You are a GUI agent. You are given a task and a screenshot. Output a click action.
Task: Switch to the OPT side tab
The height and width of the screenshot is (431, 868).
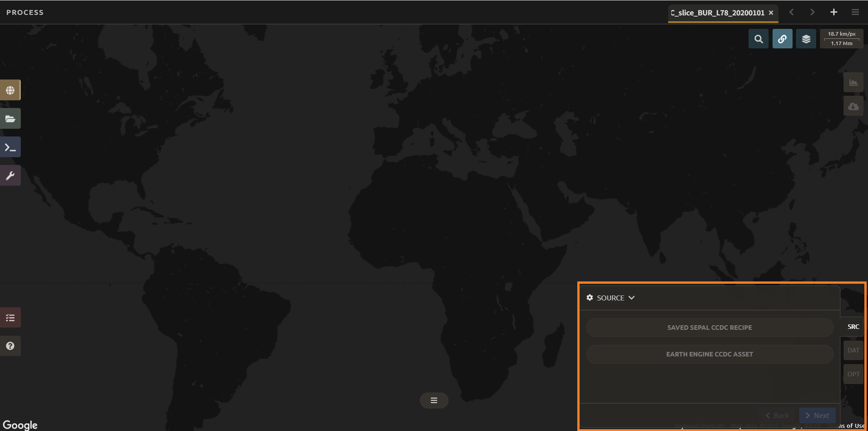853,374
